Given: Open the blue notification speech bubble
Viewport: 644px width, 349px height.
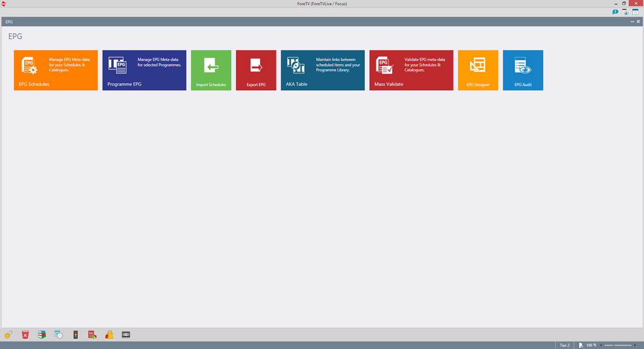Looking at the screenshot, I should click(x=616, y=12).
